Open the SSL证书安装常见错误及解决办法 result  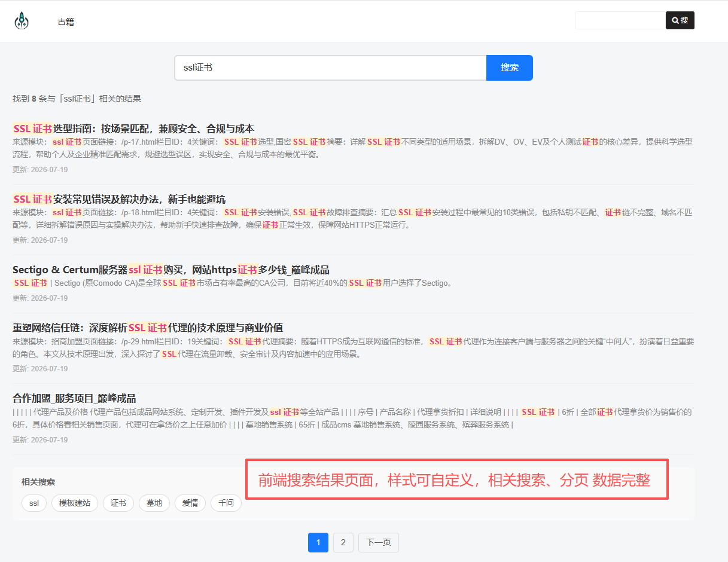click(x=119, y=199)
